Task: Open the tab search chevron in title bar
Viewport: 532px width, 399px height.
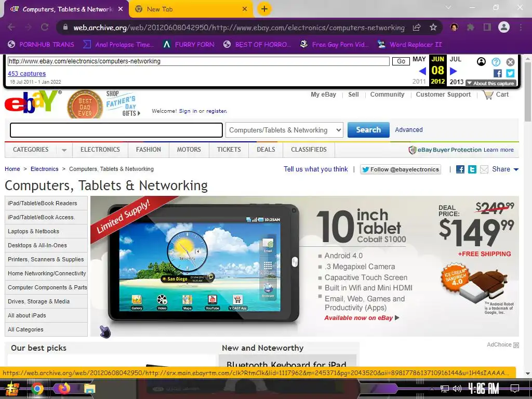Action: 448,7
